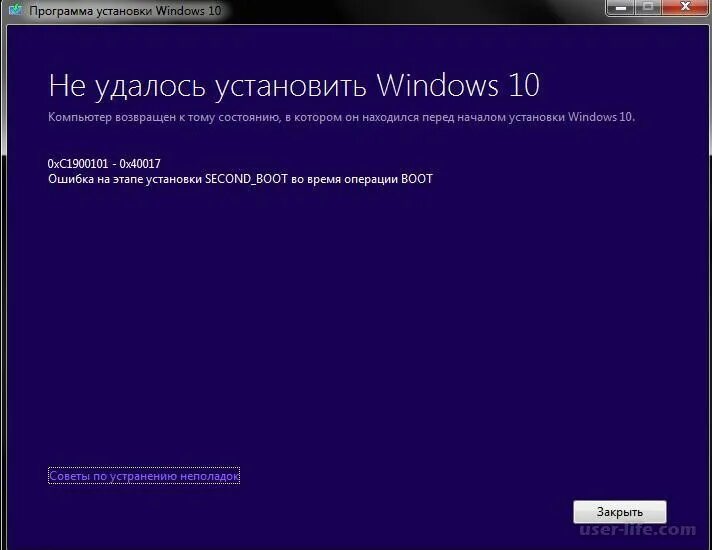Minimize the Windows 10 Setup window

pos(621,8)
